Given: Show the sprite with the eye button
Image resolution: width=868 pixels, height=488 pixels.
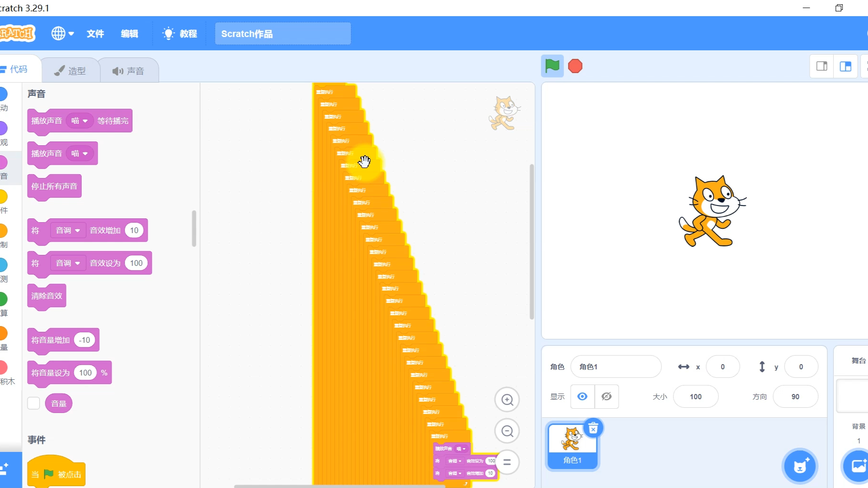Looking at the screenshot, I should pos(582,396).
